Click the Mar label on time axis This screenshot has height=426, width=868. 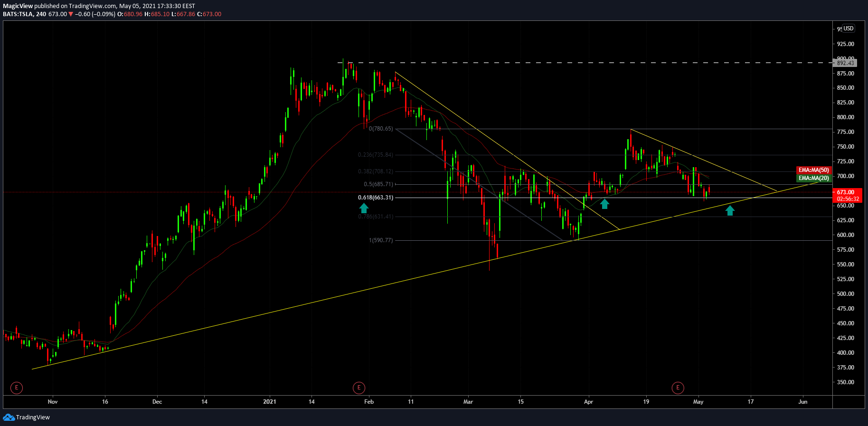468,402
